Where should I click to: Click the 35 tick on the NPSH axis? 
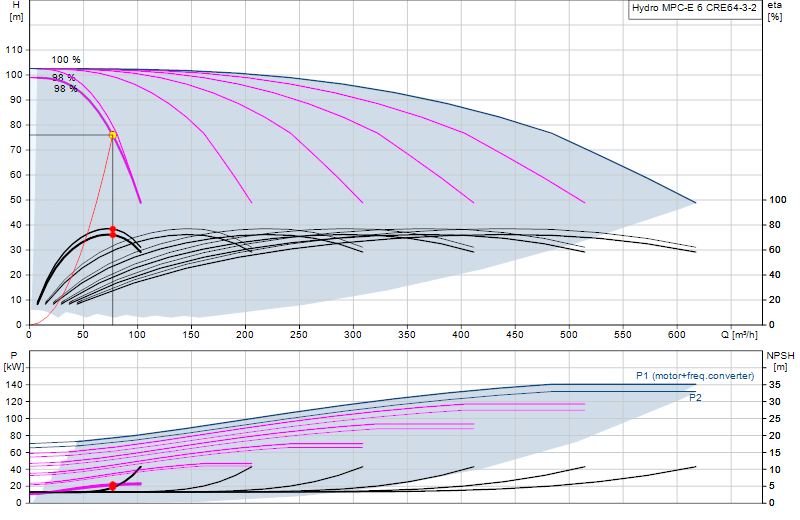(775, 385)
